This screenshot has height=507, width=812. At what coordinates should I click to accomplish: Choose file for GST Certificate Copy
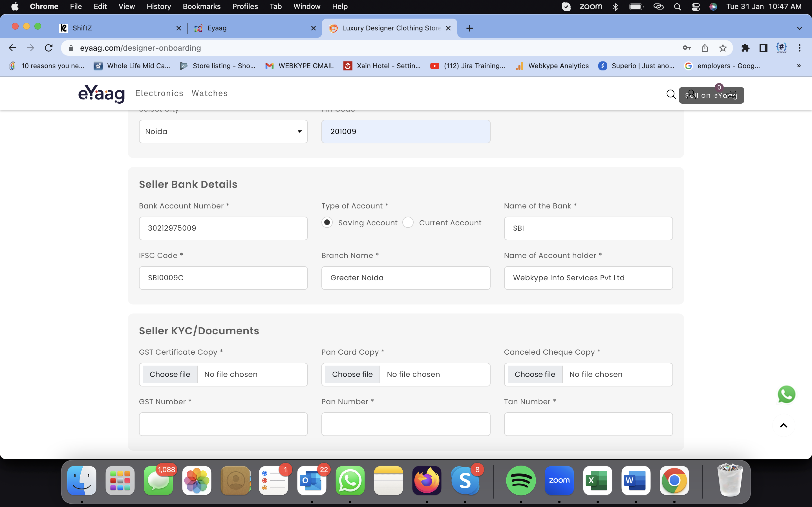click(x=170, y=374)
